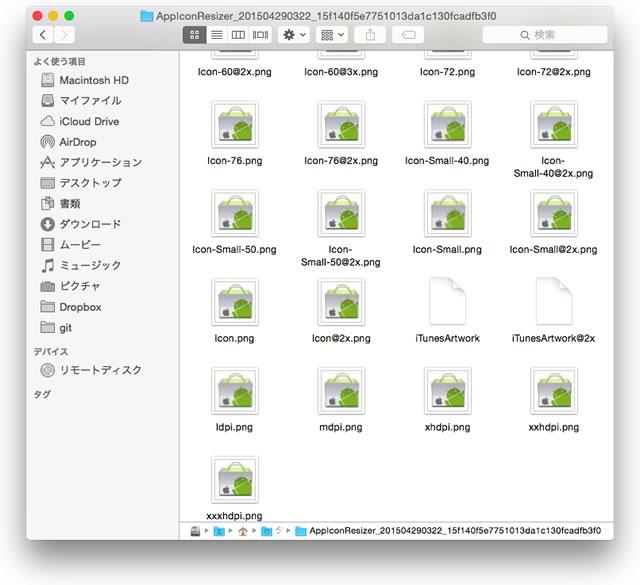640x585 pixels.
Task: Click the Icon-72@2x.png file name
Action: tap(554, 72)
